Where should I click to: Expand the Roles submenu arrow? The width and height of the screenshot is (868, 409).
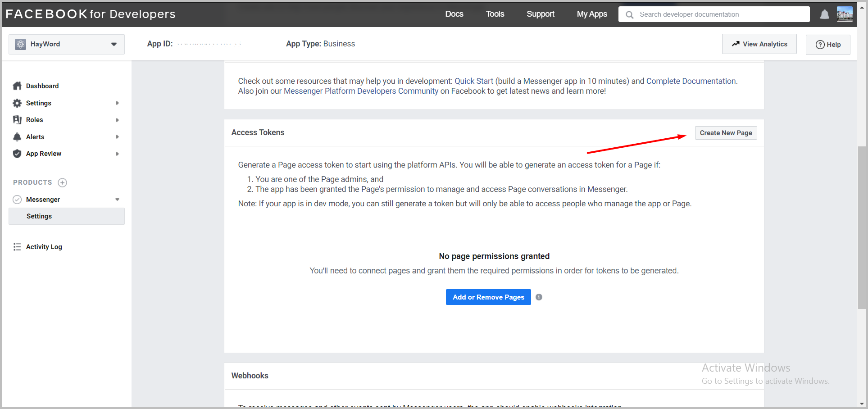(117, 120)
